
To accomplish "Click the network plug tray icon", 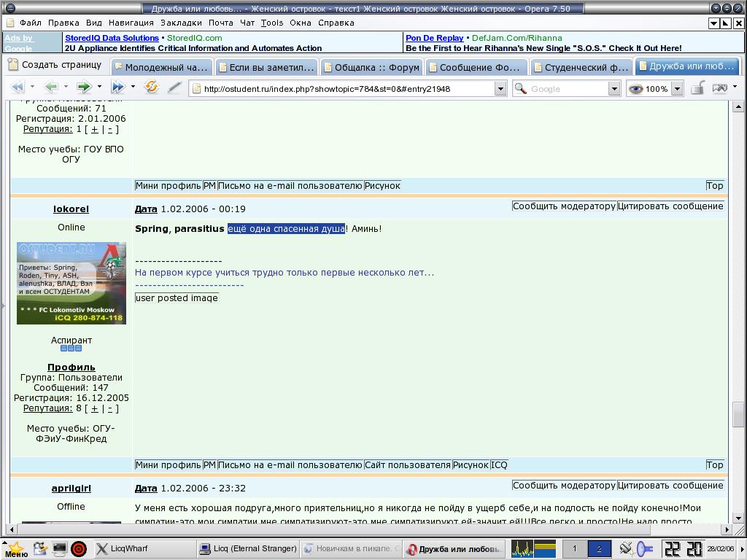I will point(626,549).
